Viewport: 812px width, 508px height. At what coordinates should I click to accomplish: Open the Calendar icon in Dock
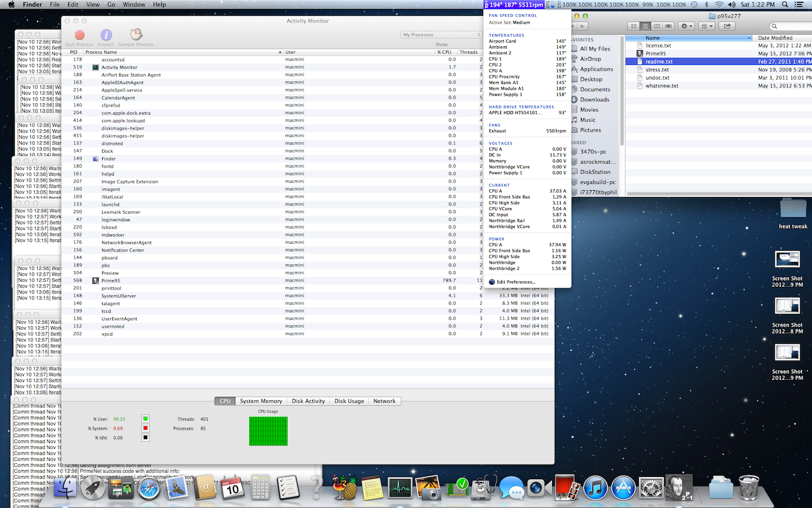coord(232,487)
